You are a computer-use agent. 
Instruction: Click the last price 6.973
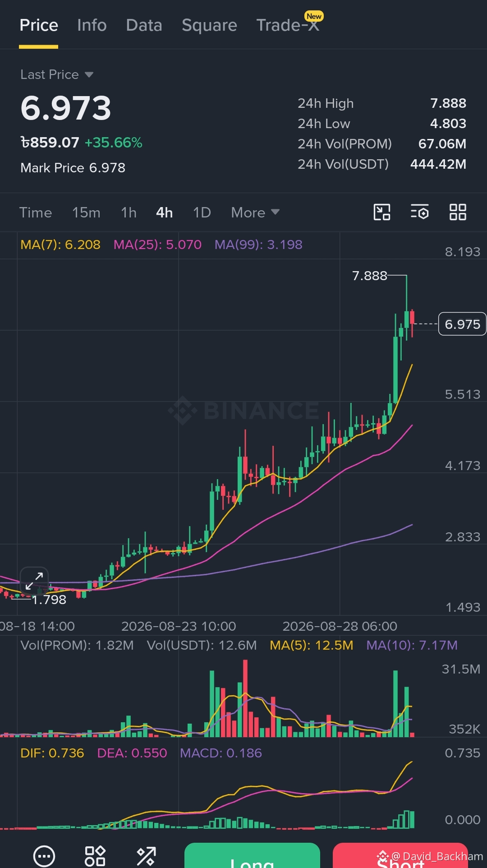[66, 108]
